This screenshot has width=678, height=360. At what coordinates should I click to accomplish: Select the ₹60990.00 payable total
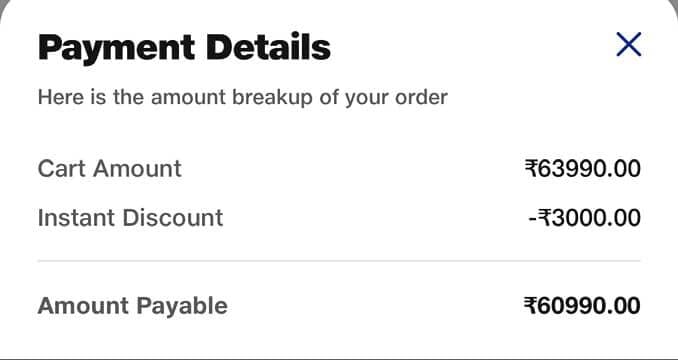coord(582,306)
